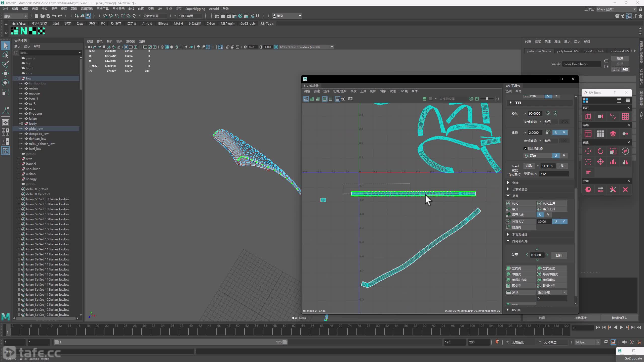
Task: Click the UV snapshot camera icon
Action: click(x=350, y=99)
